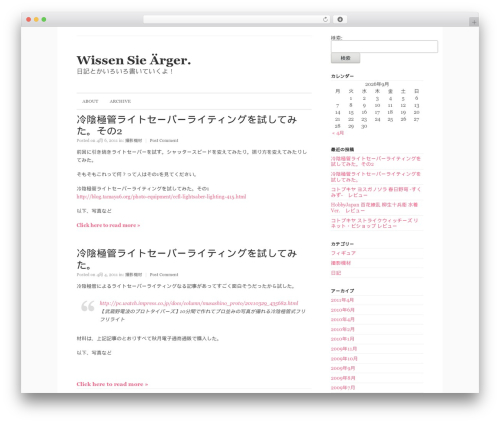Click the tagline 日記とかいろいろ書いていくよ！

(x=125, y=71)
